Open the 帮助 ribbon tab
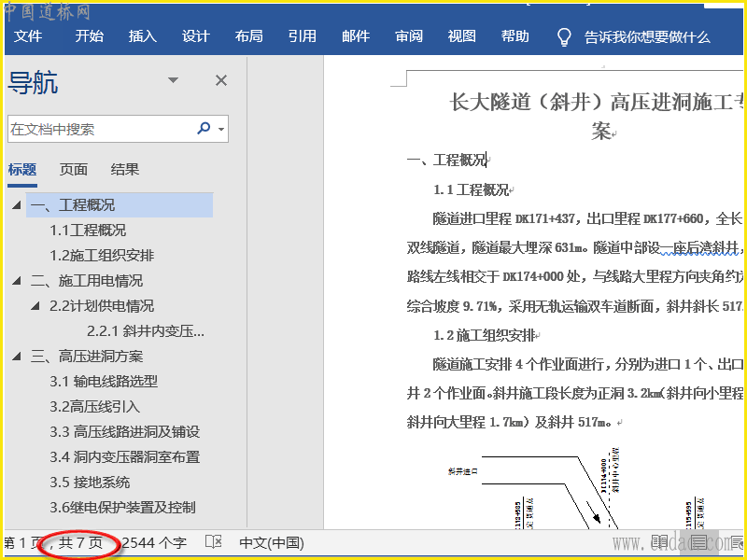This screenshot has width=747, height=560. tap(515, 36)
